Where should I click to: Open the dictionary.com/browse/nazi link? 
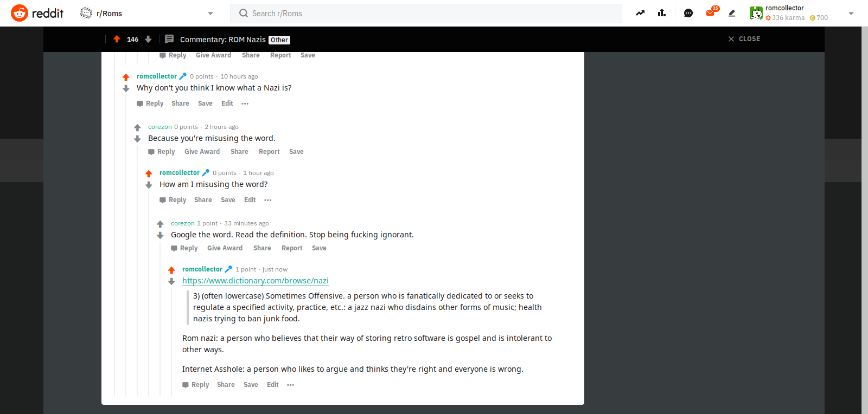click(x=256, y=281)
